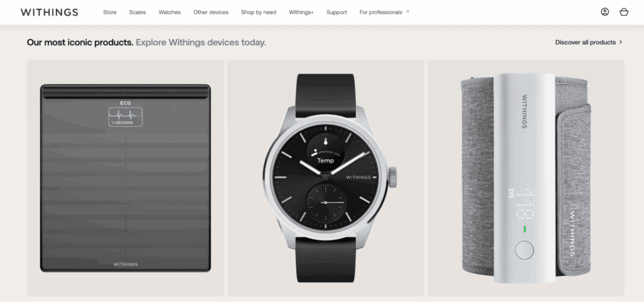Select the blood pressure monitor card
This screenshot has height=302, width=644.
[526, 178]
